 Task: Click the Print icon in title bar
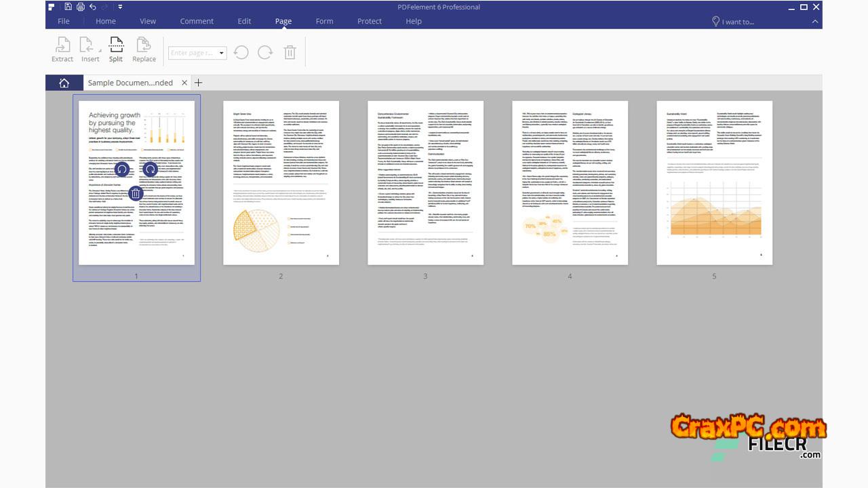[81, 7]
